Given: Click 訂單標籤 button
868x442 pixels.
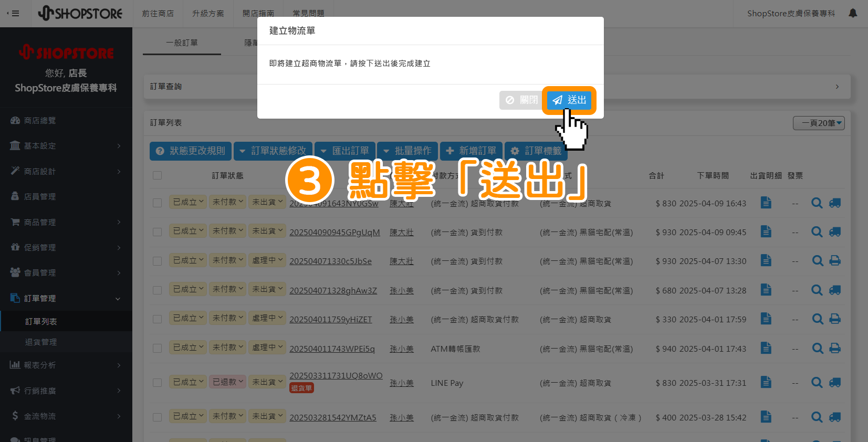Looking at the screenshot, I should click(x=536, y=151).
